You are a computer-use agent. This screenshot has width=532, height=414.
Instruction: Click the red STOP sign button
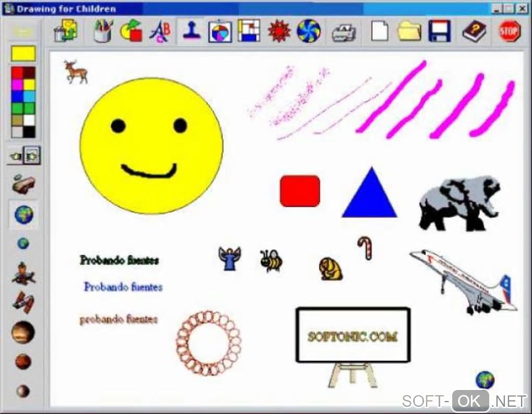tap(509, 31)
